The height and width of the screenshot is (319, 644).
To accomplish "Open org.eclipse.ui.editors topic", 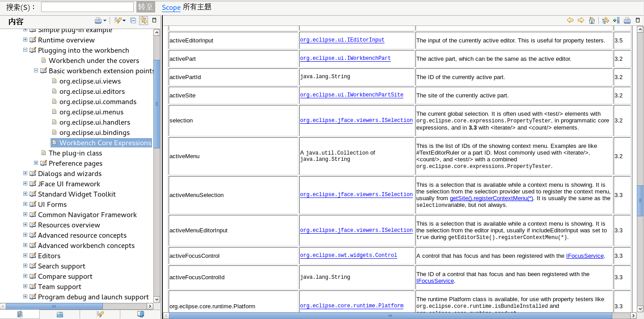I will pyautogui.click(x=92, y=91).
